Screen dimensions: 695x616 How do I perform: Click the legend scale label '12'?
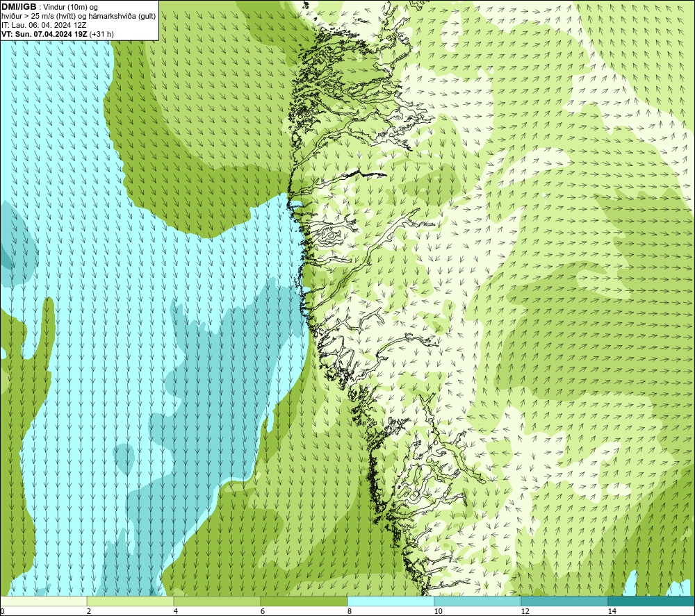coord(525,611)
